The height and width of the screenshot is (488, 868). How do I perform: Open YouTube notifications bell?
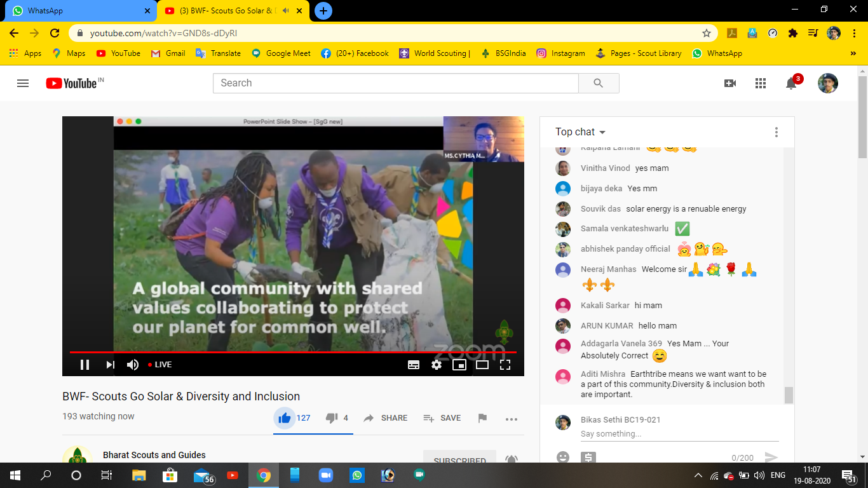(791, 83)
